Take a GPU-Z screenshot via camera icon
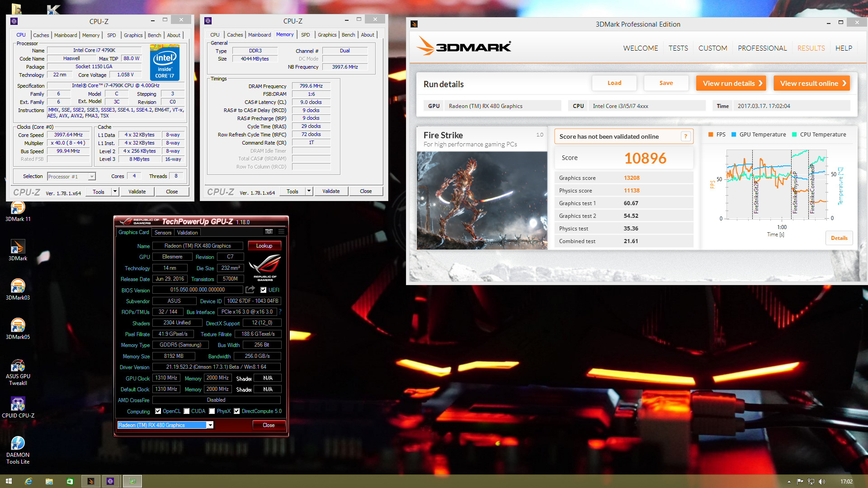The image size is (868, 488). pyautogui.click(x=269, y=232)
